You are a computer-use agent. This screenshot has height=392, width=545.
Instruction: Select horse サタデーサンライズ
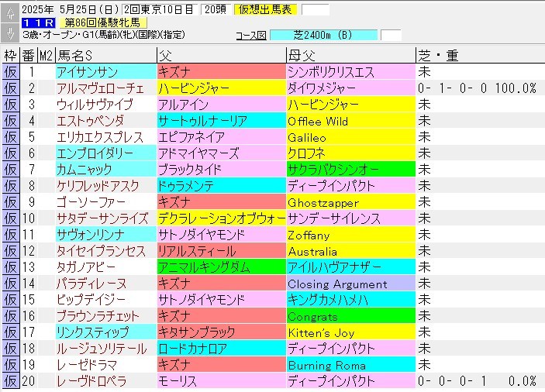[x=106, y=218]
